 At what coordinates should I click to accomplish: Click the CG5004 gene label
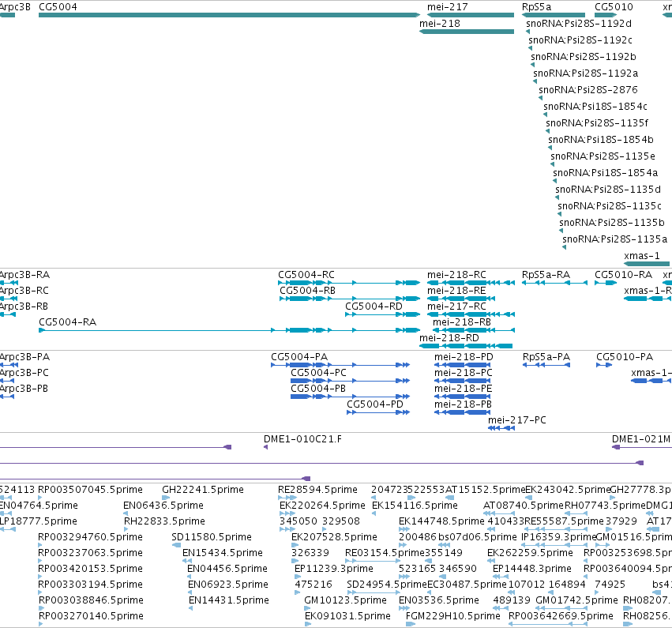point(58,7)
